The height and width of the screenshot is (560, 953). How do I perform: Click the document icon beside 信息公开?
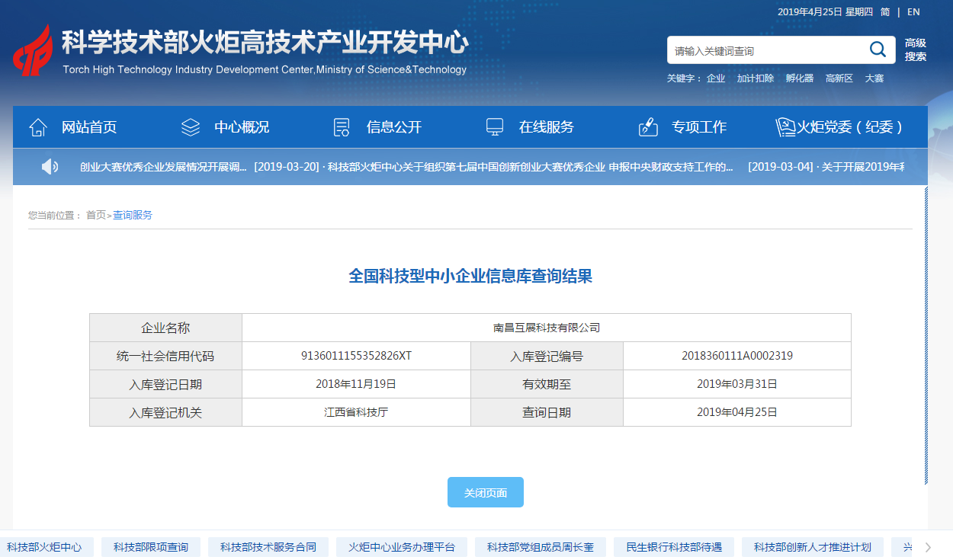(x=342, y=127)
